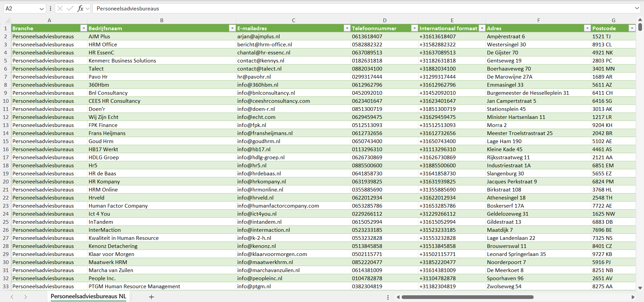644x302 pixels.
Task: Select column F header
Action: click(538, 20)
